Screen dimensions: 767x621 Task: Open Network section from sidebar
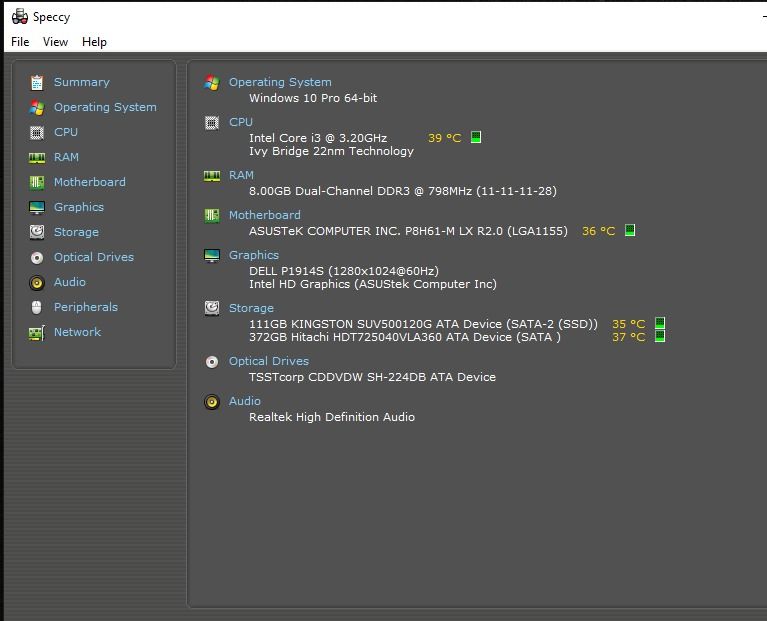[77, 332]
